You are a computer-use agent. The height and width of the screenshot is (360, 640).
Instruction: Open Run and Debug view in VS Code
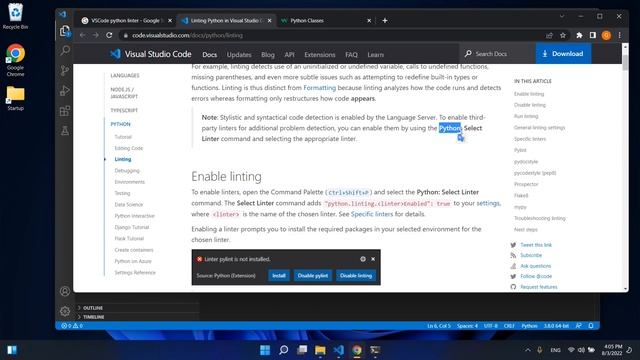(64, 91)
